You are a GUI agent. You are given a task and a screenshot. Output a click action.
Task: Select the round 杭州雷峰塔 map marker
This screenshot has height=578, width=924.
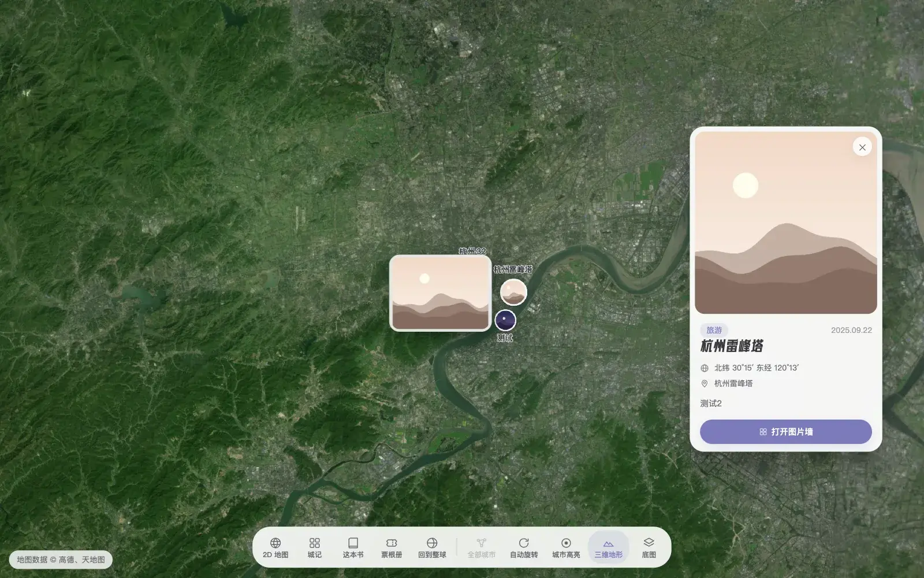(513, 292)
